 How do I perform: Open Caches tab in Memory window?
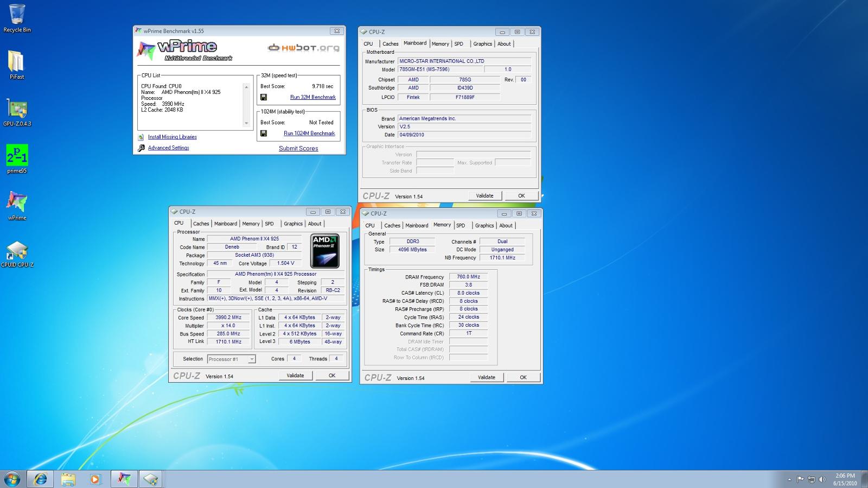[x=392, y=225]
